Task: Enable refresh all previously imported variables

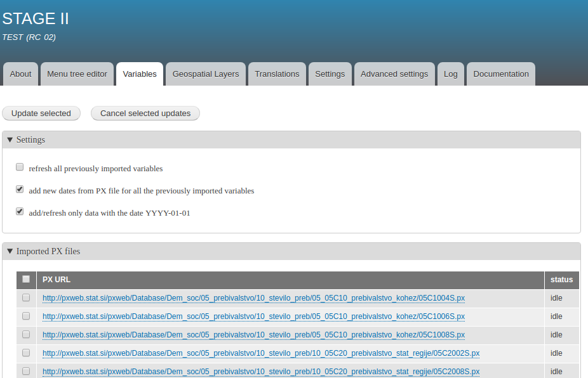Action: tap(20, 167)
